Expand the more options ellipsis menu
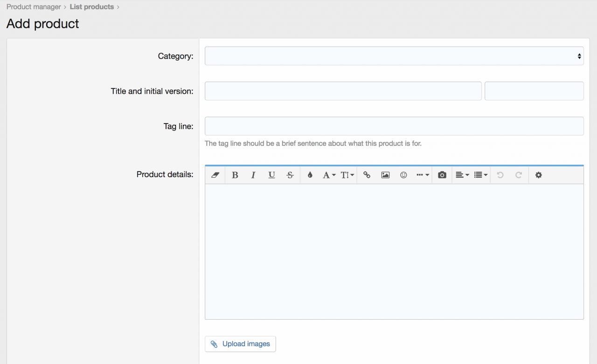This screenshot has height=364, width=597. [423, 175]
